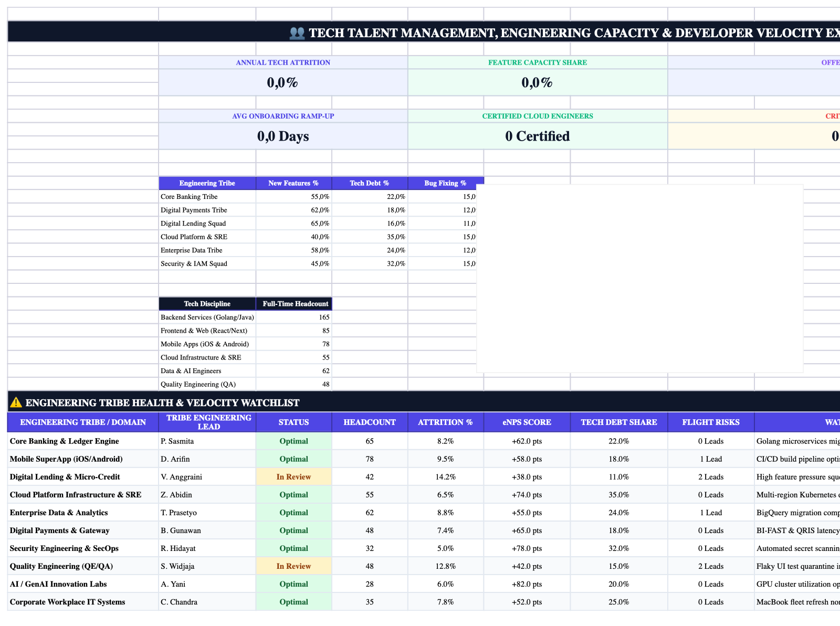Viewport: 840px width, 626px height.
Task: Select Corporate Workplace IT Systems tech debt 25.0%
Action: (x=618, y=602)
